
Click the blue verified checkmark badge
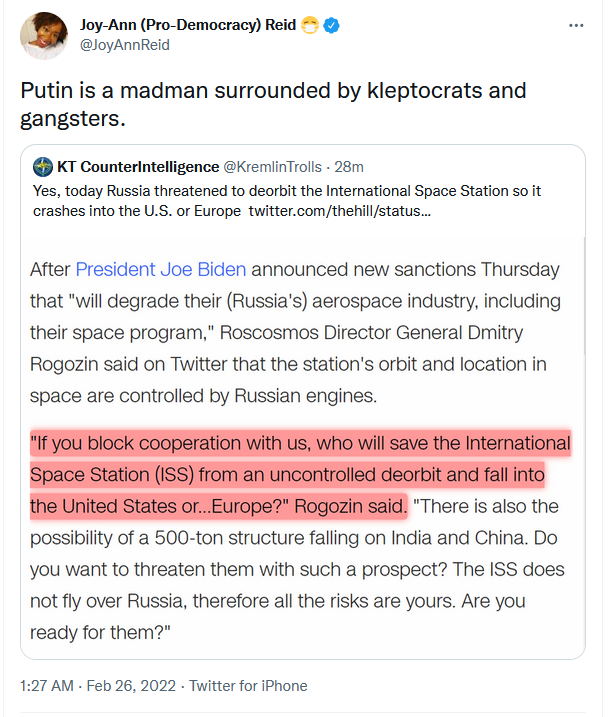[x=331, y=25]
